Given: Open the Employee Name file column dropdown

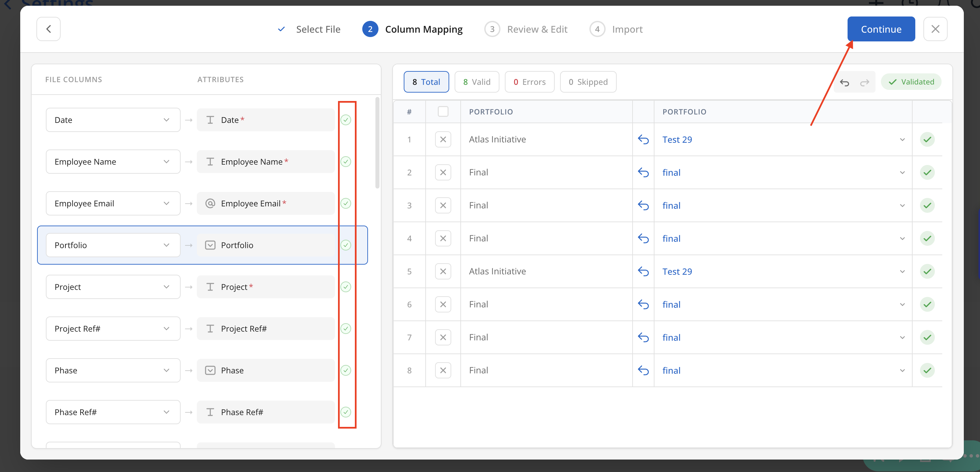Looking at the screenshot, I should click(113, 162).
